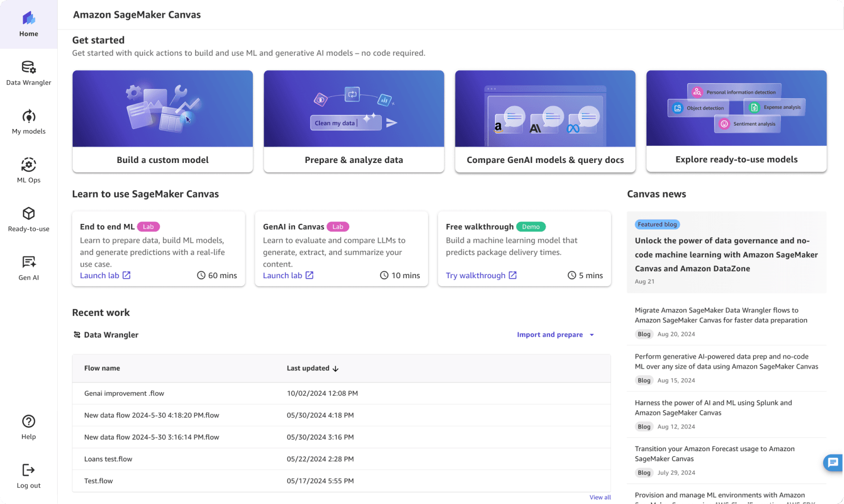Click the Data Wrangler heading under Recent work

pyautogui.click(x=111, y=335)
